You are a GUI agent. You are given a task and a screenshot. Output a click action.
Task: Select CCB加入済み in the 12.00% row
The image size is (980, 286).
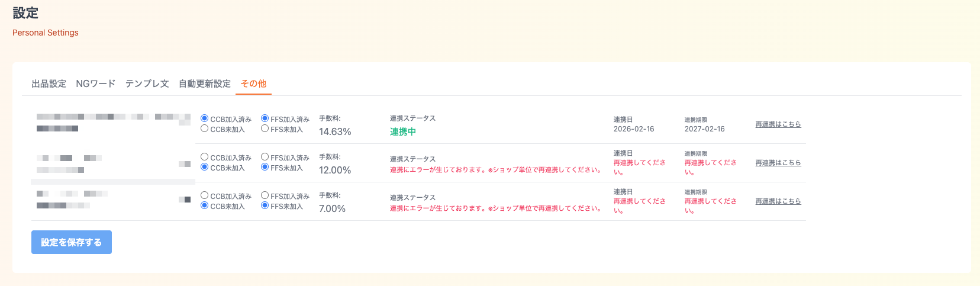204,157
